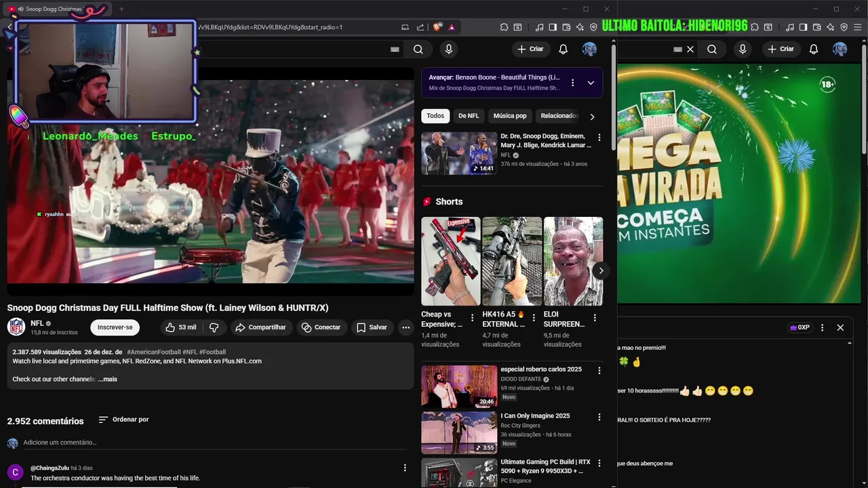
Task: Open the NFL channel avatar
Action: (x=16, y=327)
